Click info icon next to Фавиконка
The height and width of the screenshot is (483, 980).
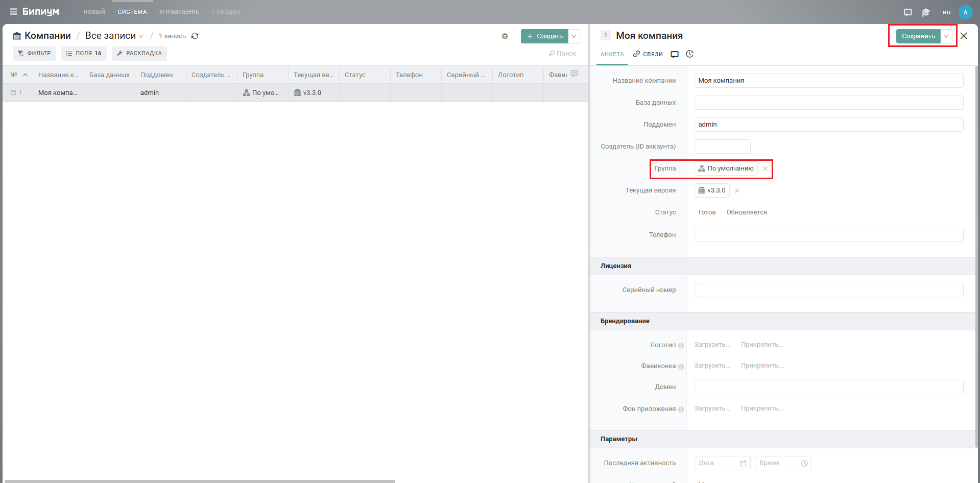pyautogui.click(x=681, y=367)
